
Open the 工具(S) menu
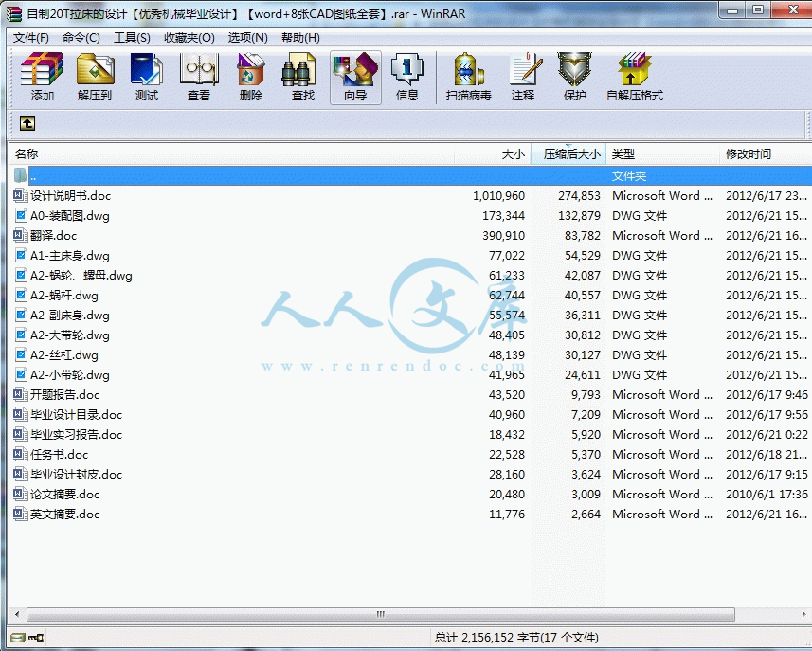[132, 38]
